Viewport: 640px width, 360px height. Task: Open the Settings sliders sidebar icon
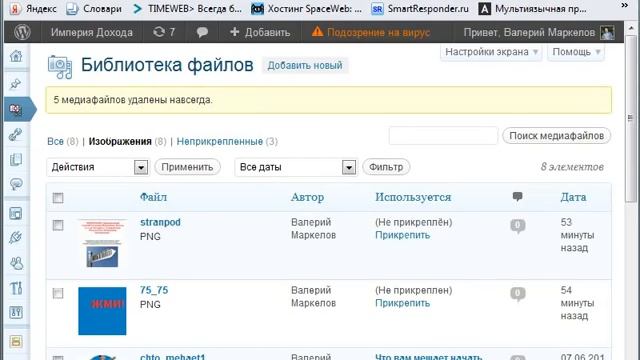pyautogui.click(x=16, y=313)
